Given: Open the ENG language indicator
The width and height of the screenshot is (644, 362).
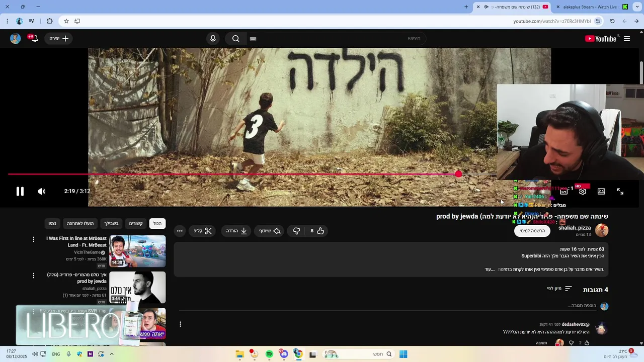Looking at the screenshot, I should pyautogui.click(x=56, y=354).
